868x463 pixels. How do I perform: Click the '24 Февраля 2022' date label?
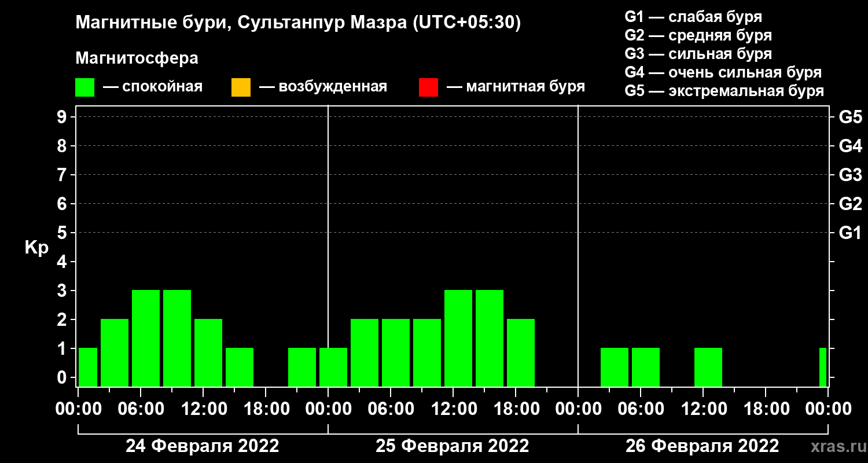click(x=203, y=446)
